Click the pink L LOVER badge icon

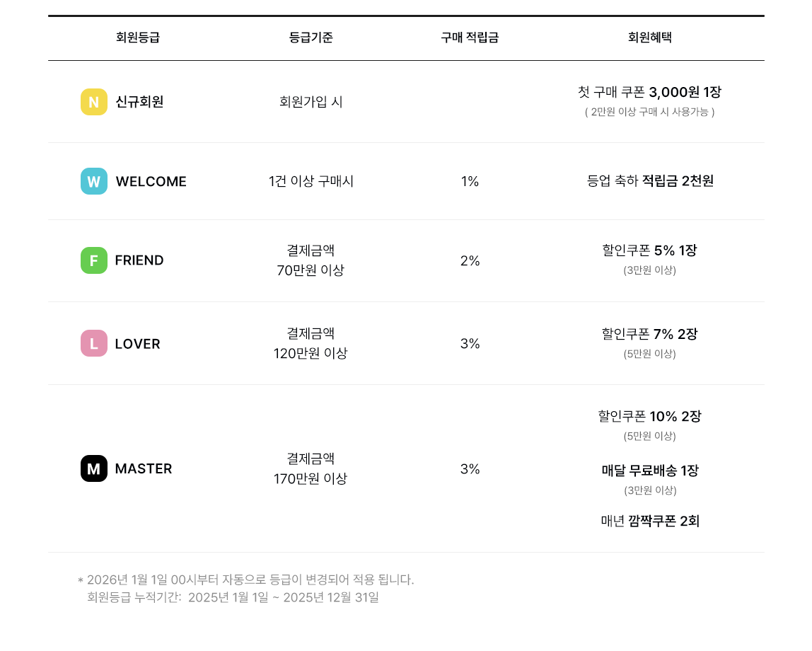tap(93, 343)
